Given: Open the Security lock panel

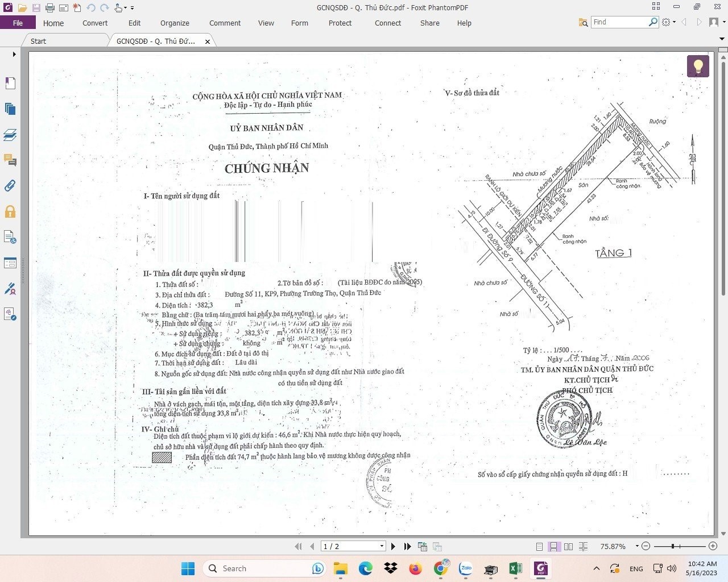Looking at the screenshot, I should tap(10, 212).
